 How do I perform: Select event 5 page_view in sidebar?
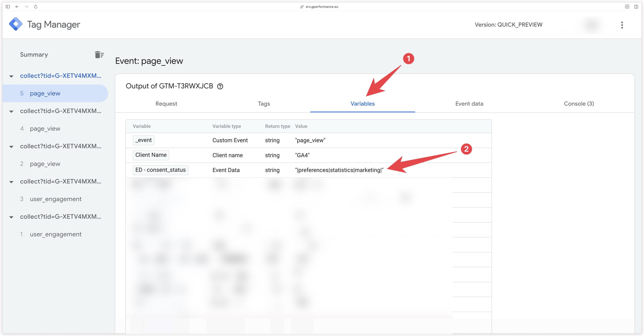55,93
